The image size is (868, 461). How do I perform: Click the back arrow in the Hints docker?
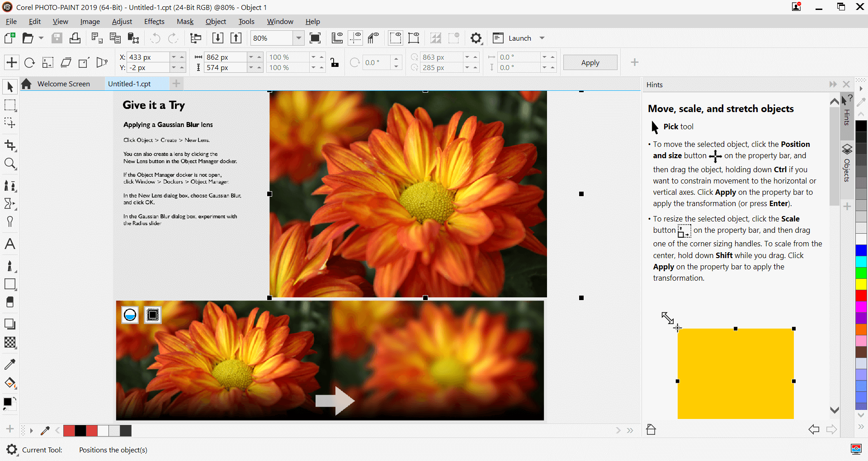coord(814,429)
